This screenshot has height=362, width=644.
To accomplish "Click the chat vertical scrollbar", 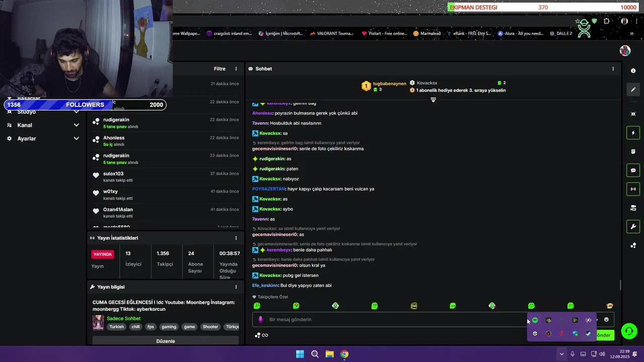I will coord(620,285).
